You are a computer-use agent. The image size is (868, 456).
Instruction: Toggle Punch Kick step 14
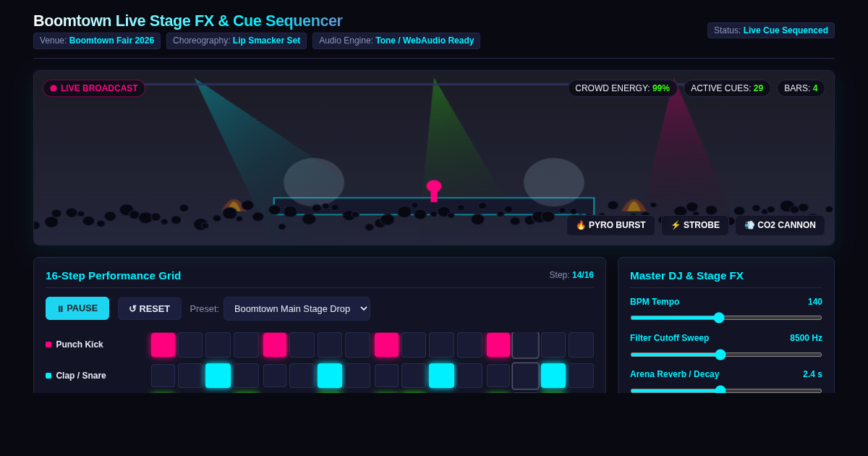(526, 345)
